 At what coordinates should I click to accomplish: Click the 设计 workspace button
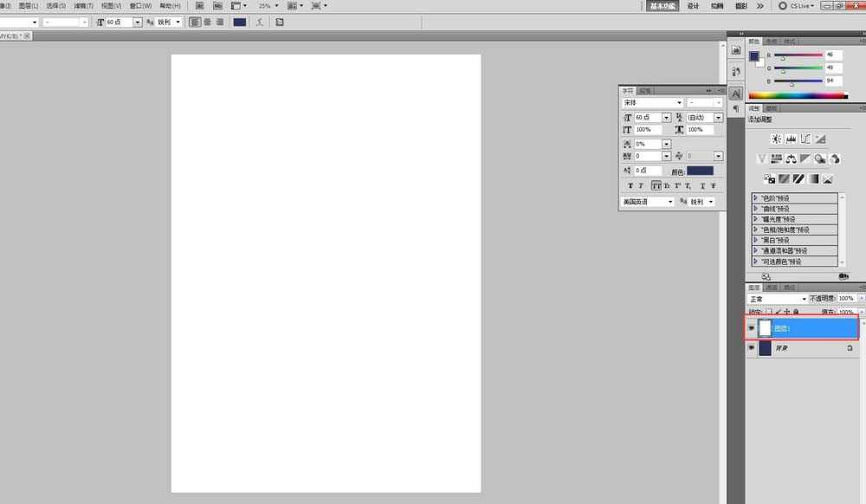pos(693,5)
